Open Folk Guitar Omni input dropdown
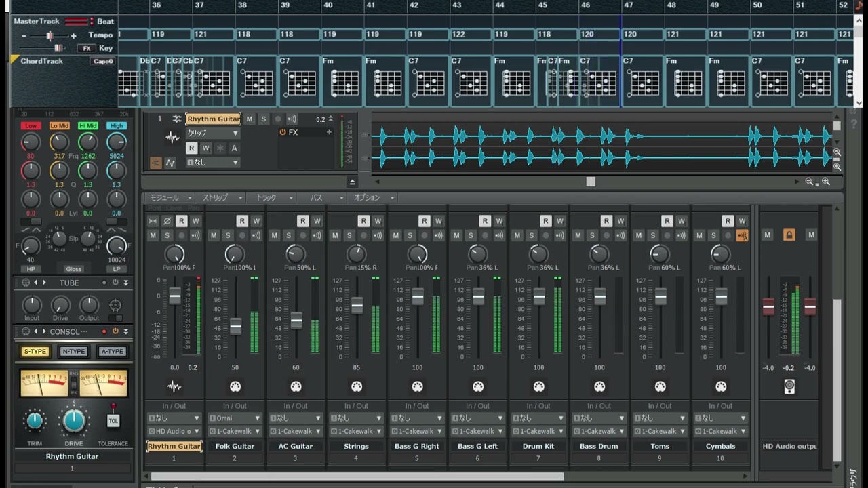 235,418
